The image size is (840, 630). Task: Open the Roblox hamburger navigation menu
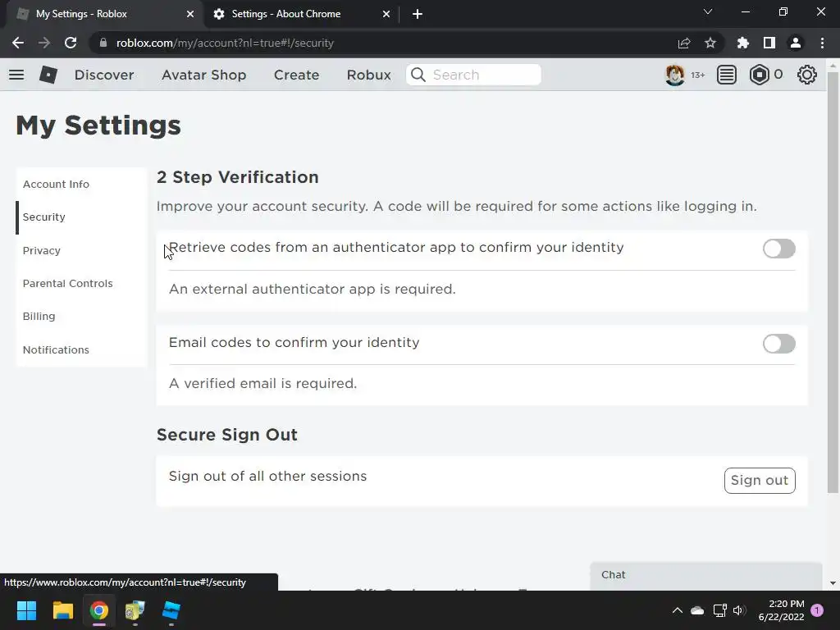coord(16,75)
